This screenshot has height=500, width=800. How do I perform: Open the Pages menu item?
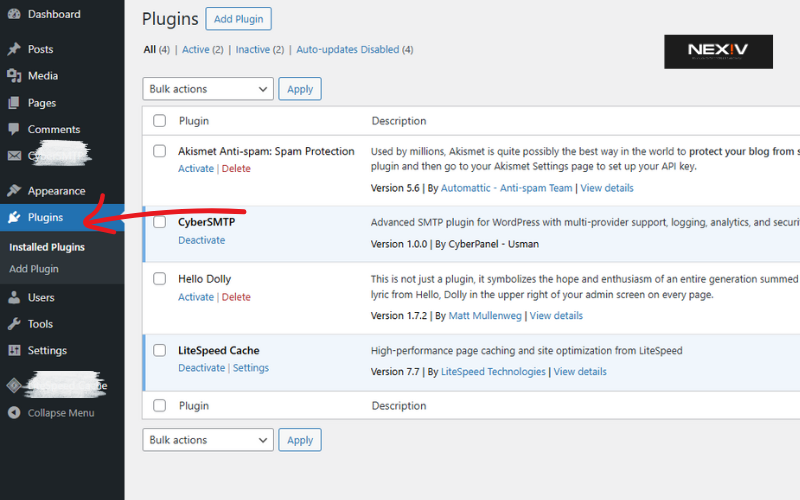pyautogui.click(x=42, y=103)
